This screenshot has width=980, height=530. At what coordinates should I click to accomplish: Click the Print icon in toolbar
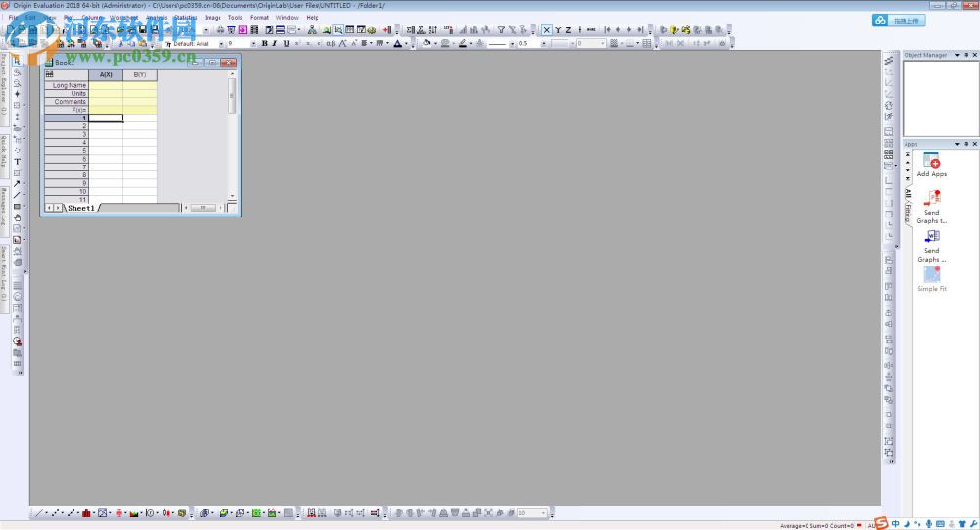pyautogui.click(x=220, y=30)
